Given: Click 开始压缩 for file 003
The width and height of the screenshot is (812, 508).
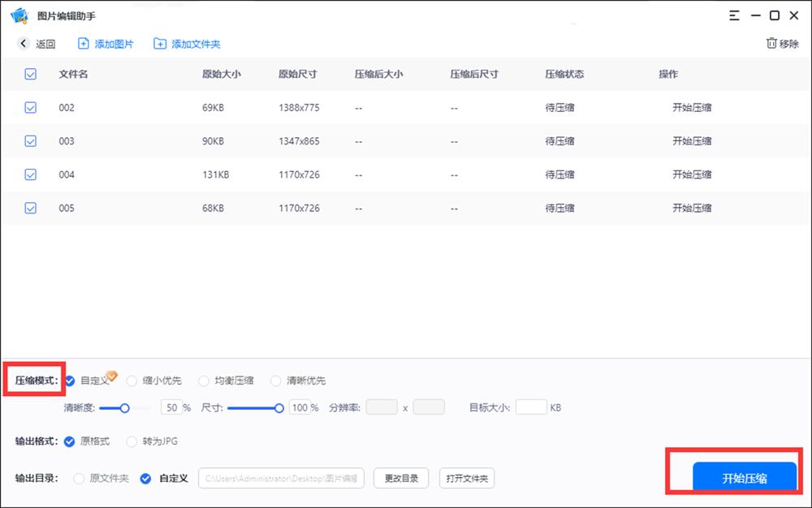Looking at the screenshot, I should click(x=691, y=140).
